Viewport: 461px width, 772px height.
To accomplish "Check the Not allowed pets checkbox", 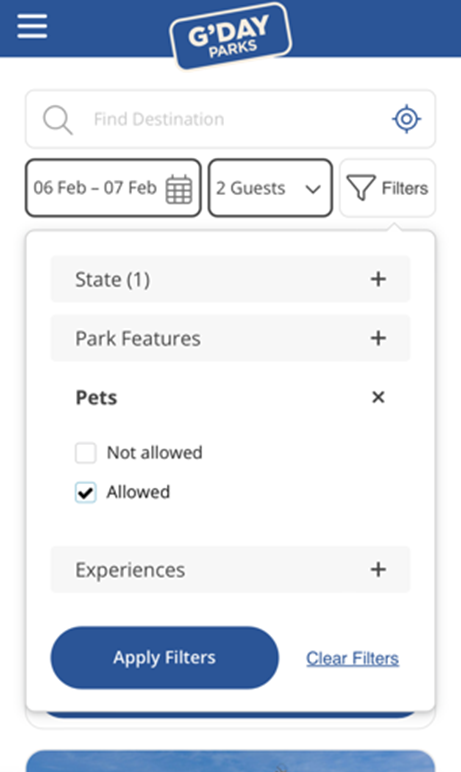I will 86,453.
